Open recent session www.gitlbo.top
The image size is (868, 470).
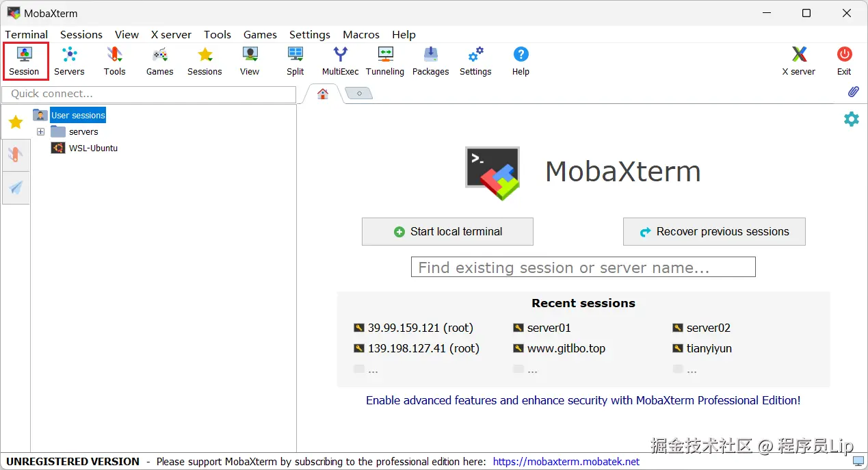[560, 348]
